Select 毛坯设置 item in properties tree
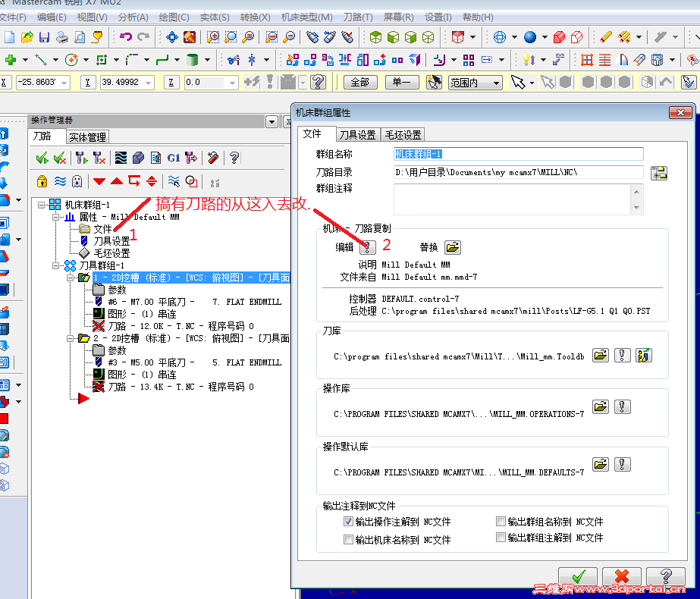 pos(111,253)
